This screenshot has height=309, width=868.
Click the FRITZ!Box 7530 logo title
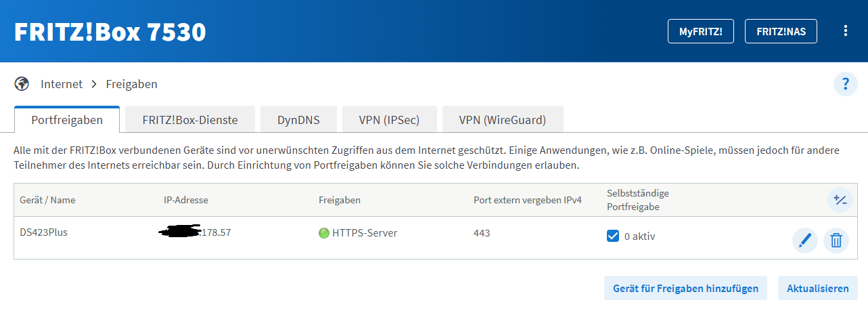pos(110,32)
